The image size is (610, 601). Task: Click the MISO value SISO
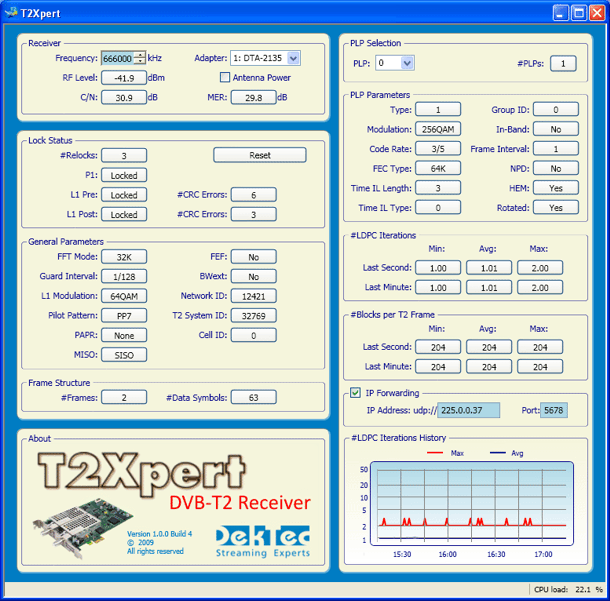click(x=124, y=355)
